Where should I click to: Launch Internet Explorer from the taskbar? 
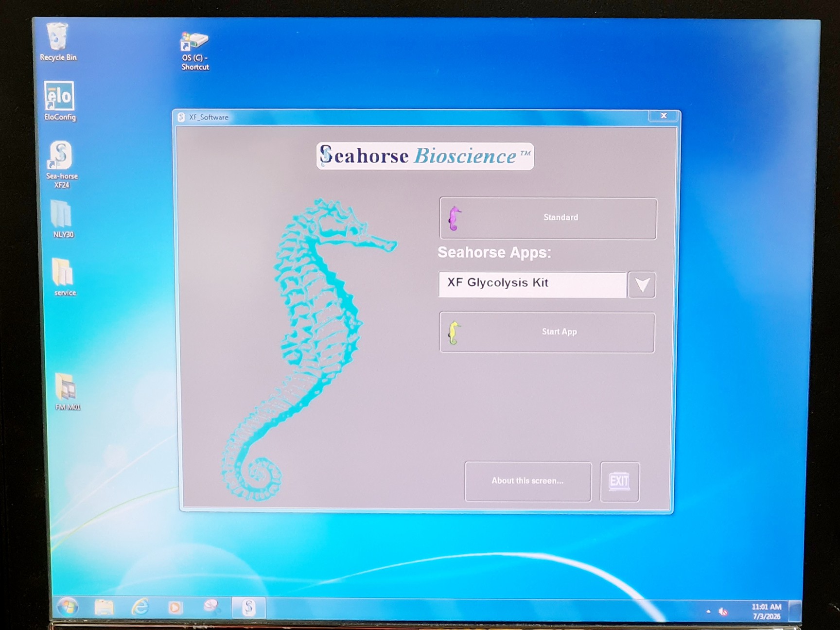[x=140, y=607]
